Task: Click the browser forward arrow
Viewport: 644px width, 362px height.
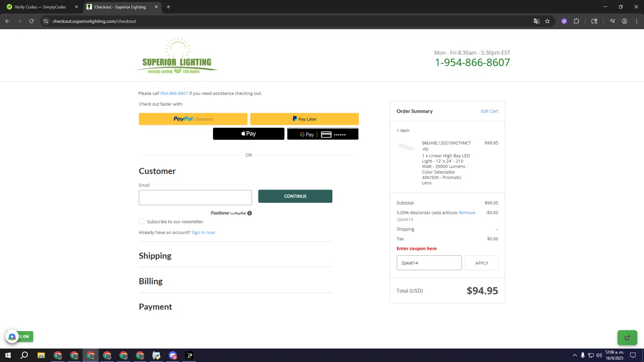Action: point(19,21)
